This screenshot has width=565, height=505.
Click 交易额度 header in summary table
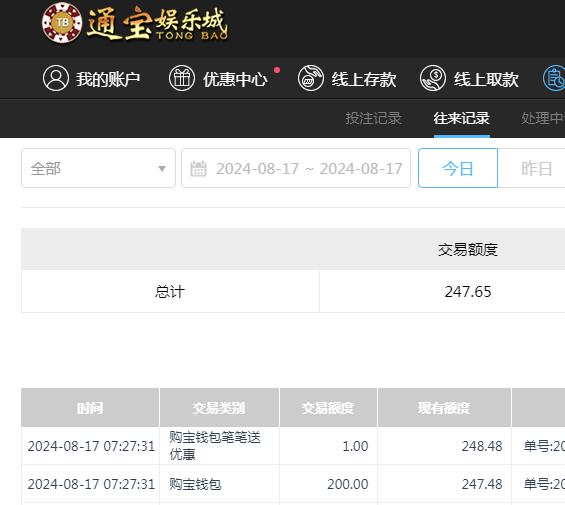coord(468,249)
